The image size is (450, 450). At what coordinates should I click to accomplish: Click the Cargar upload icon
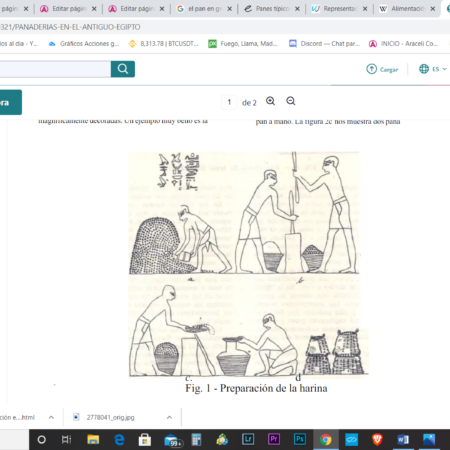(371, 69)
